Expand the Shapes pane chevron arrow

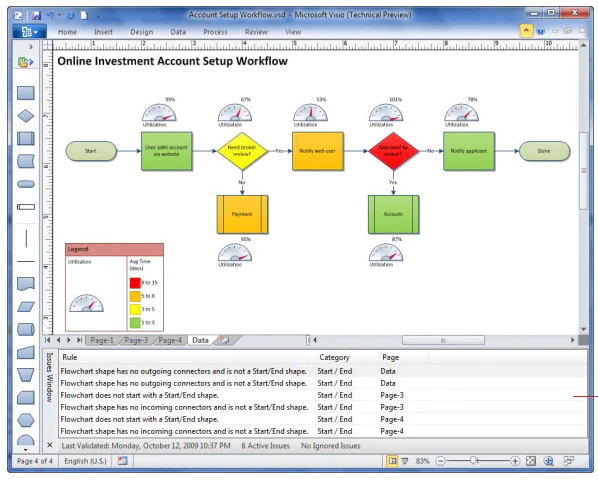click(x=31, y=47)
